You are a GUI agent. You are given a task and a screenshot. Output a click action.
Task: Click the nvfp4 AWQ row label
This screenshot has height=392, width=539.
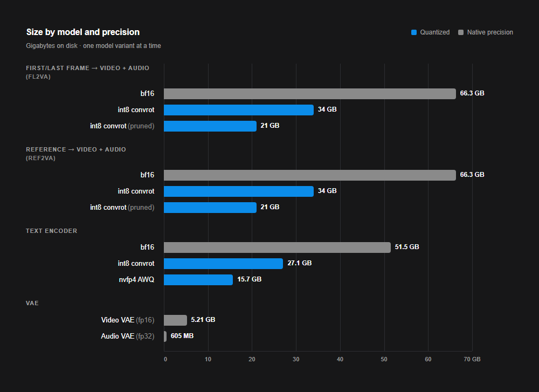[x=136, y=279]
